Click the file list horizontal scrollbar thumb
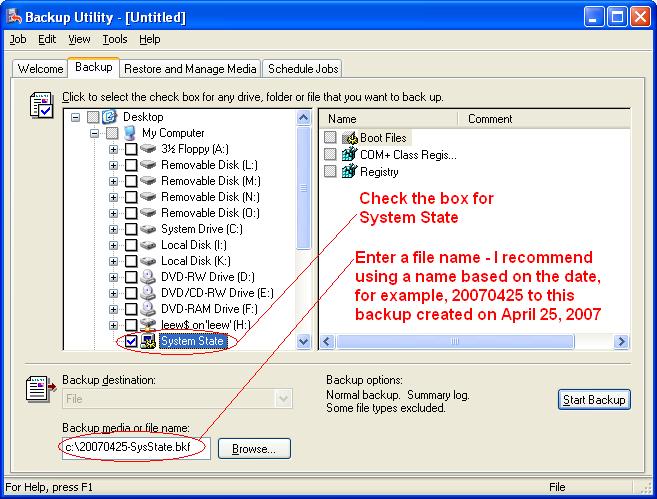The height and width of the screenshot is (499, 657). click(x=455, y=341)
